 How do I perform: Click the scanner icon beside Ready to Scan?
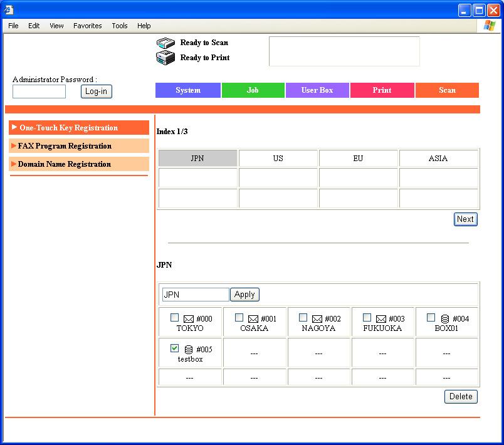click(x=165, y=43)
